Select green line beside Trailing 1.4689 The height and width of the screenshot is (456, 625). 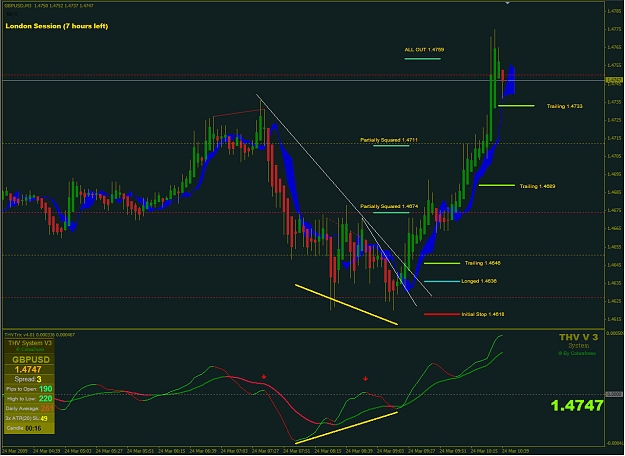click(x=497, y=185)
